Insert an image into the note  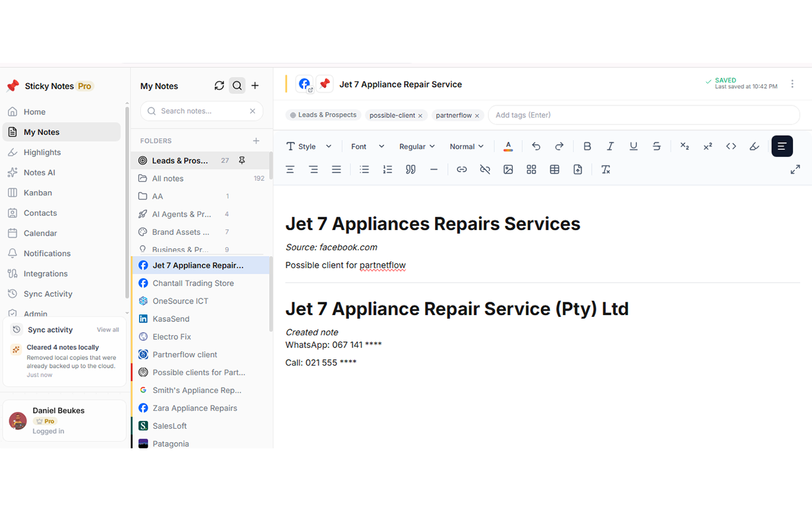click(x=508, y=170)
